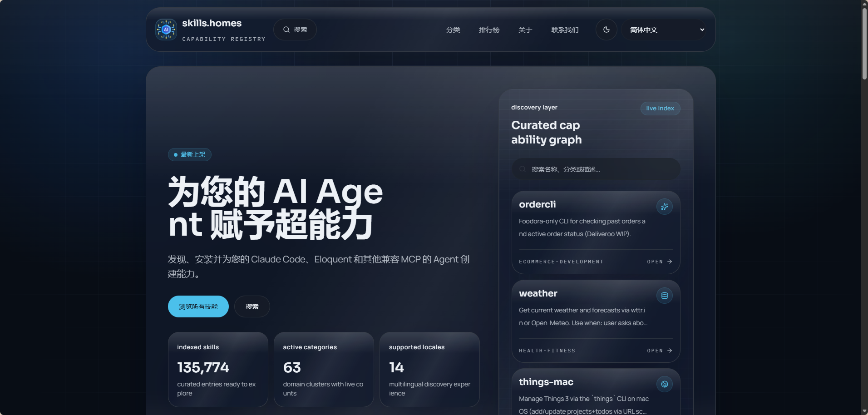This screenshot has height=415, width=868.
Task: Toggle dark mode with the moon icon
Action: tap(607, 30)
